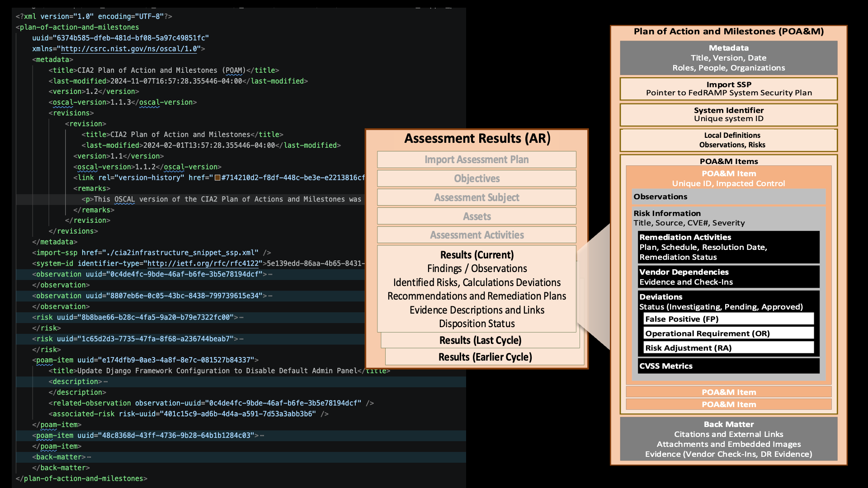Click the Import SSP box
Viewport: 868px width, 488px height.
pos(728,89)
